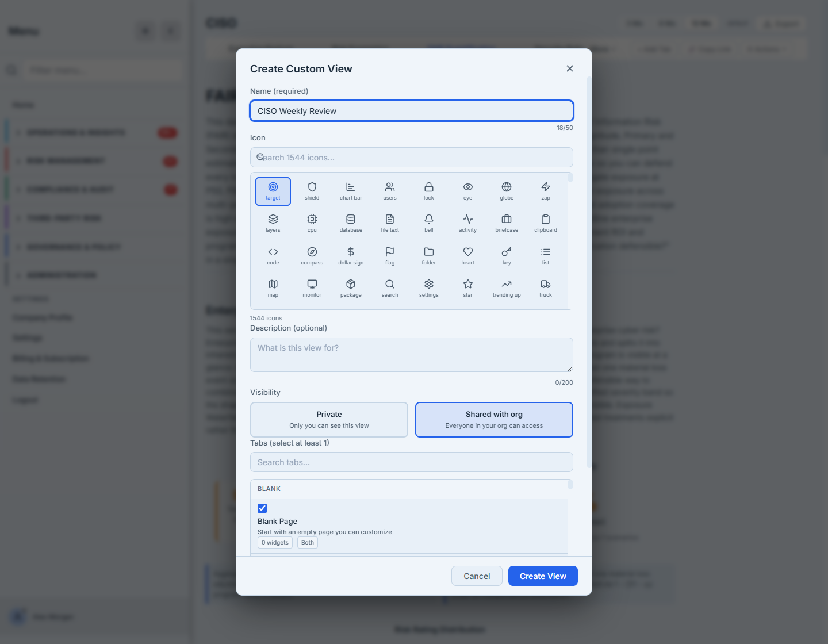Choose the key icon

[x=507, y=256]
